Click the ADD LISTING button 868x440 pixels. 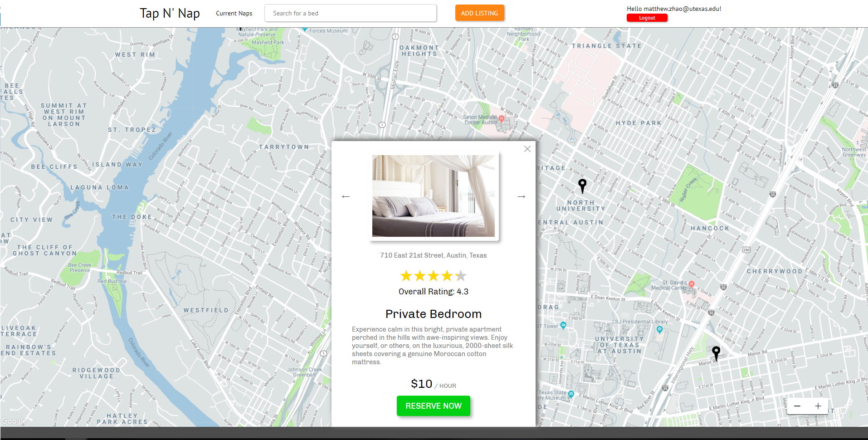[479, 13]
